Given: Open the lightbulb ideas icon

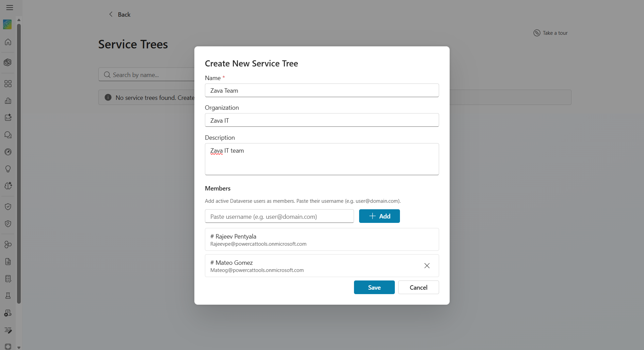Looking at the screenshot, I should click(8, 169).
